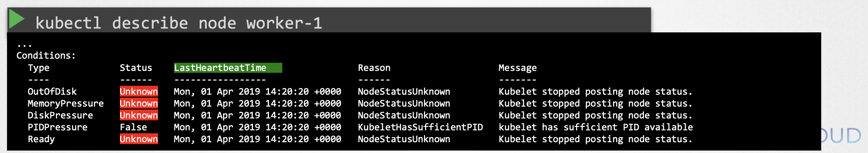Viewport: 868px width, 153px height.
Task: Click the green play arrow icon
Action: tap(17, 19)
